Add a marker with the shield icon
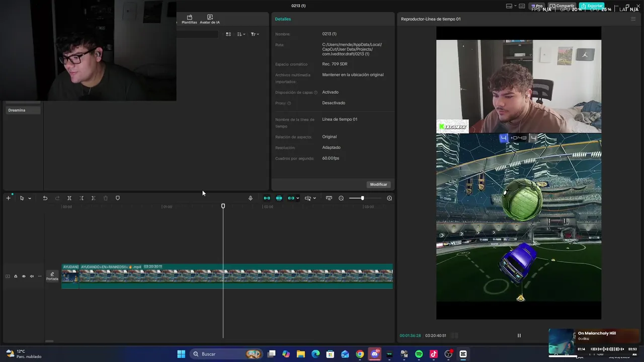644x362 pixels. click(118, 198)
